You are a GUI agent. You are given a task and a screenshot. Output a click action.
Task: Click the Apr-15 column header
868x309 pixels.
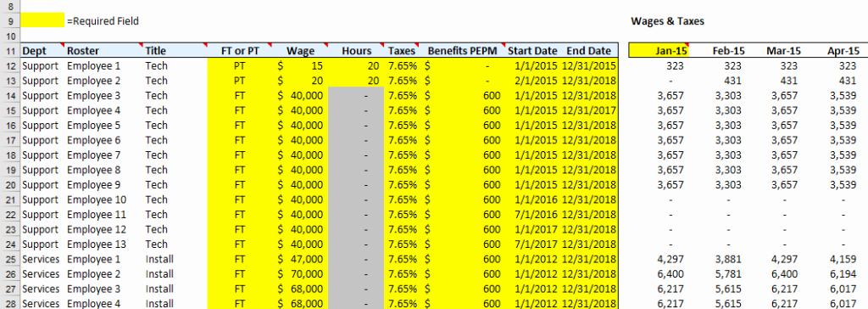point(843,50)
